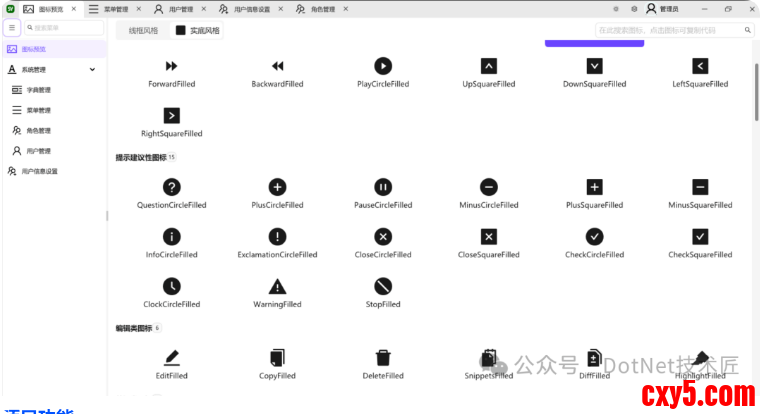
Task: Toggle the sidebar hamburger button
Action: tap(12, 28)
